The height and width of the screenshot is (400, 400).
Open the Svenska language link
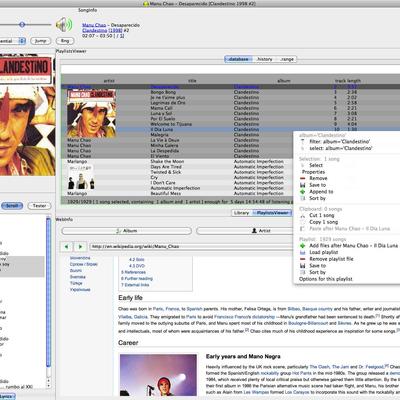pos(78,277)
